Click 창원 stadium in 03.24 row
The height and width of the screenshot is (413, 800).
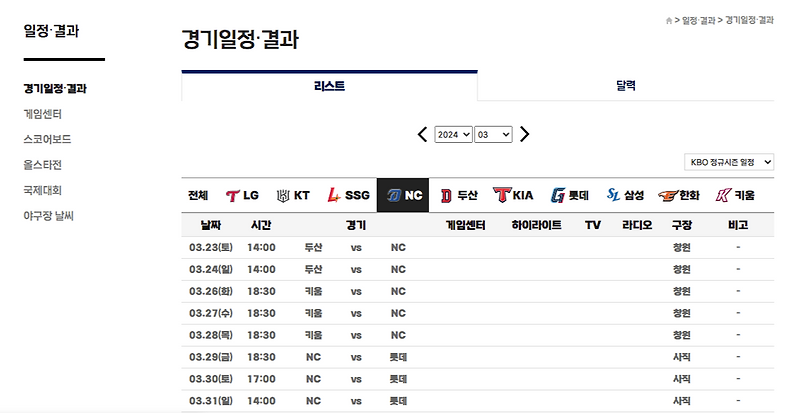click(682, 270)
